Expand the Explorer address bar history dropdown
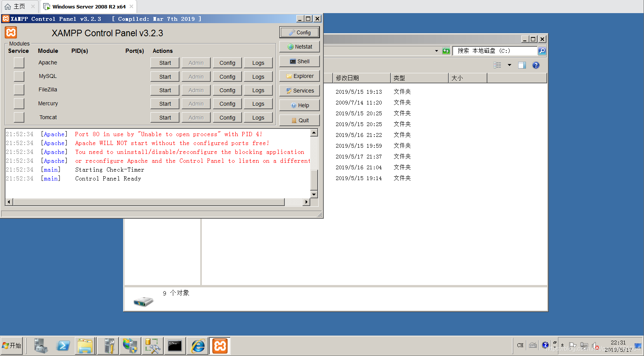Image resolution: width=644 pixels, height=356 pixels. coord(436,51)
